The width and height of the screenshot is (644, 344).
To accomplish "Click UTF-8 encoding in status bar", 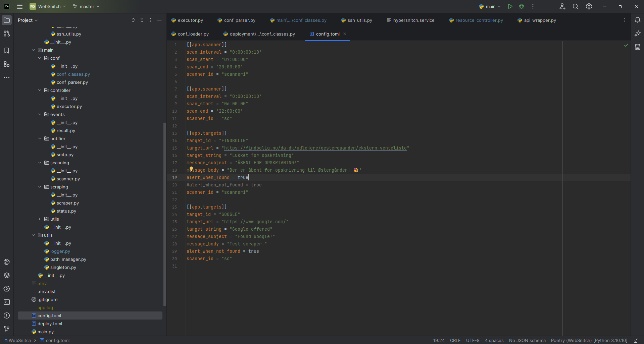I will coord(473,340).
